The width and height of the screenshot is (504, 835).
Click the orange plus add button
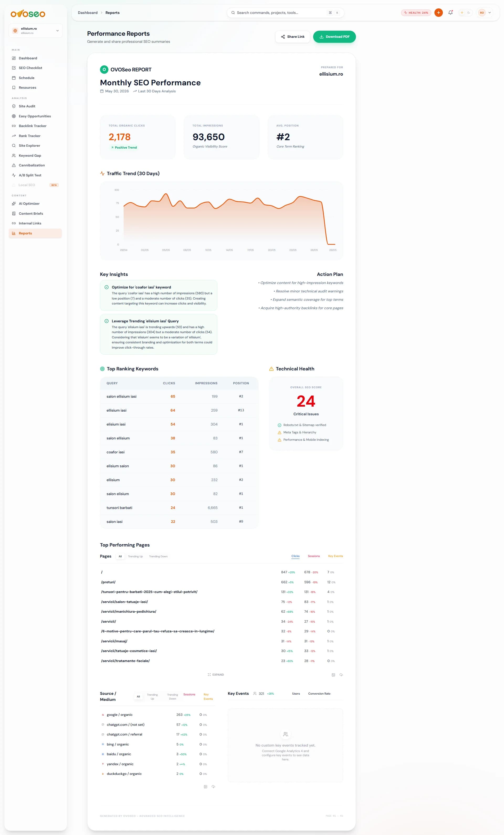pyautogui.click(x=438, y=13)
